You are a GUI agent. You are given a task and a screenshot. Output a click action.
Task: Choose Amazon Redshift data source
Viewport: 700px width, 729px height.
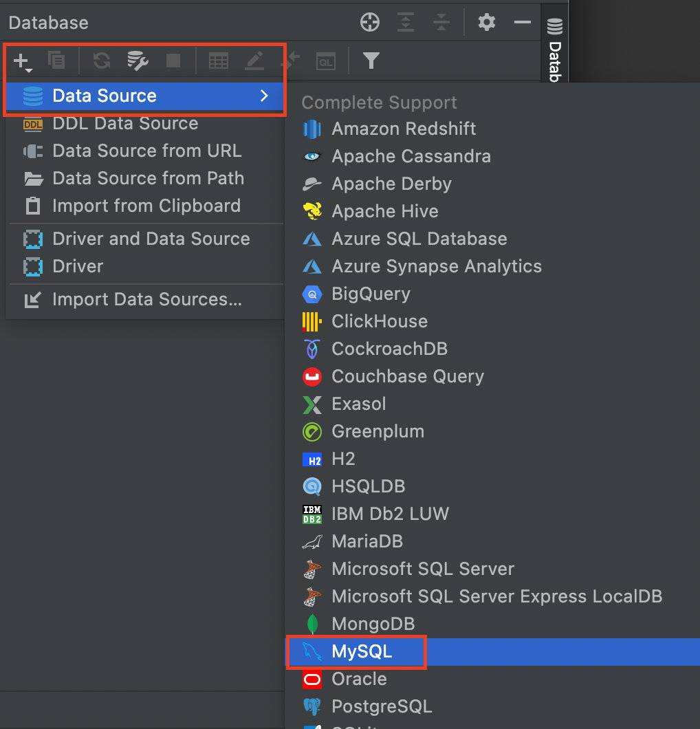493,129
